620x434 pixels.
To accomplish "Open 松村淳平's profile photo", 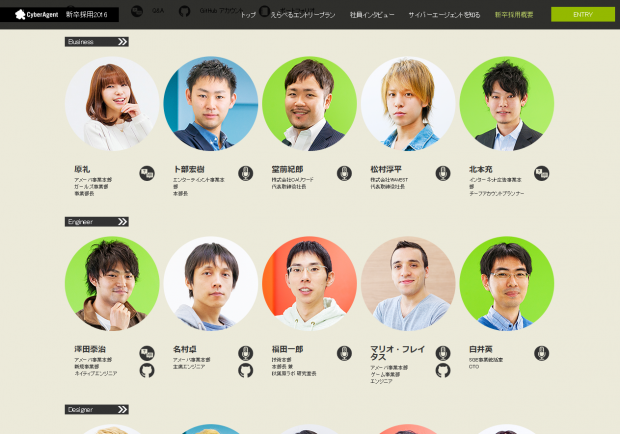I will click(x=408, y=104).
